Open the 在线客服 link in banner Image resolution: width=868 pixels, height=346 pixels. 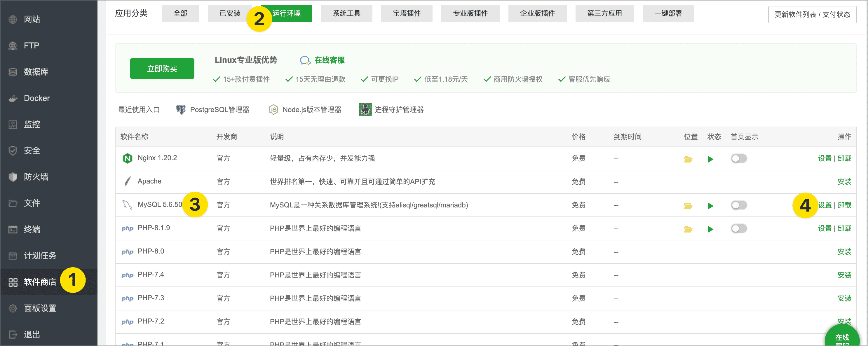[x=330, y=60]
